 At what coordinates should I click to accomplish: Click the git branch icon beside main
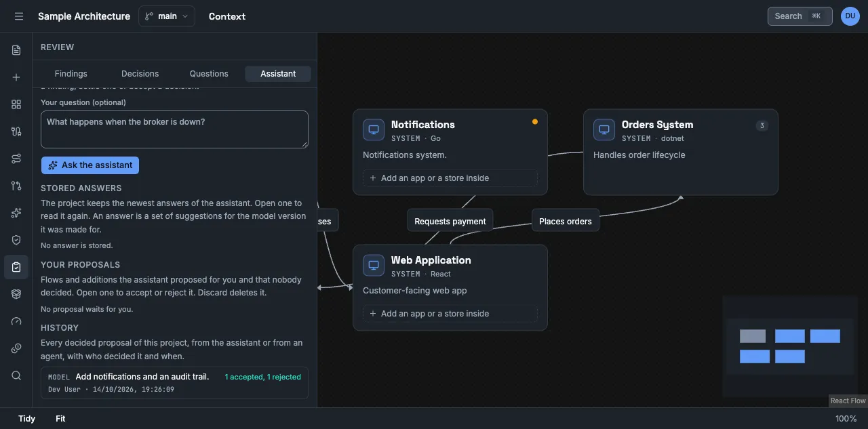pyautogui.click(x=149, y=16)
